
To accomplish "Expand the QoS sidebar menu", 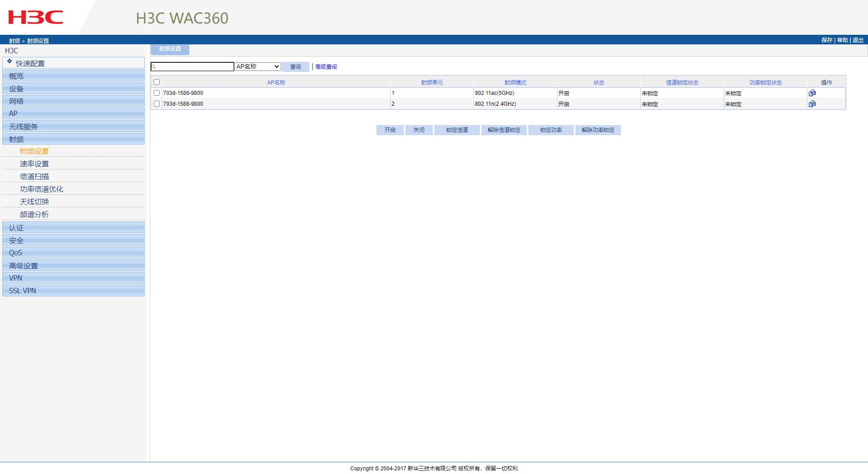I will pos(73,253).
